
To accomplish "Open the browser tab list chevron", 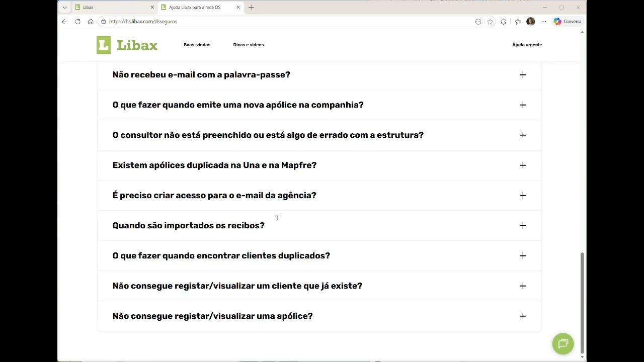I will 64,8.
